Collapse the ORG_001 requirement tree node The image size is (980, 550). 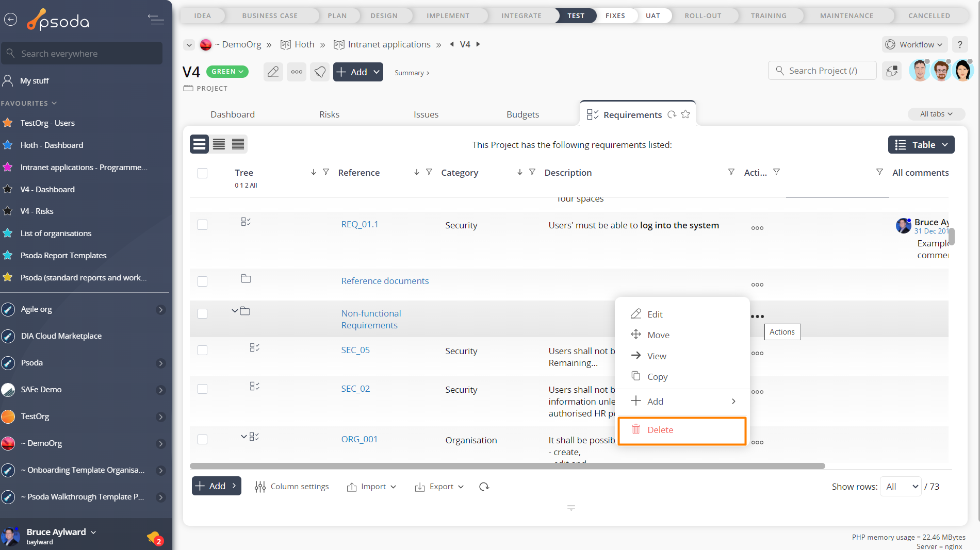(244, 437)
